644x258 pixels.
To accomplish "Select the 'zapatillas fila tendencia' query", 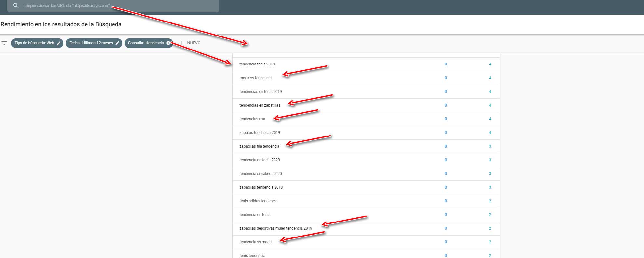I will [259, 146].
